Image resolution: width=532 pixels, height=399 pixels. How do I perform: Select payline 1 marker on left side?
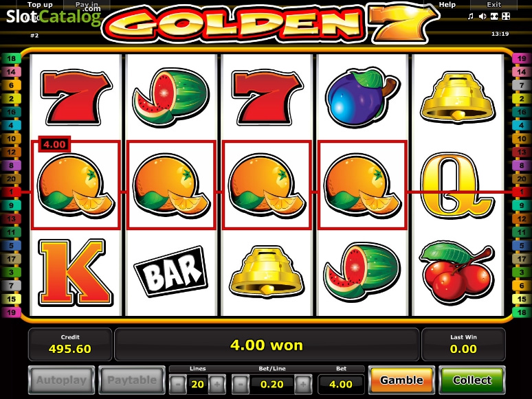[x=11, y=192]
